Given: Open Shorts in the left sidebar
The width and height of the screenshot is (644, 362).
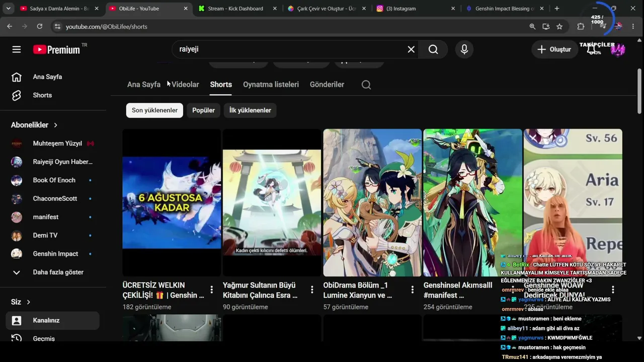Looking at the screenshot, I should tap(53, 95).
